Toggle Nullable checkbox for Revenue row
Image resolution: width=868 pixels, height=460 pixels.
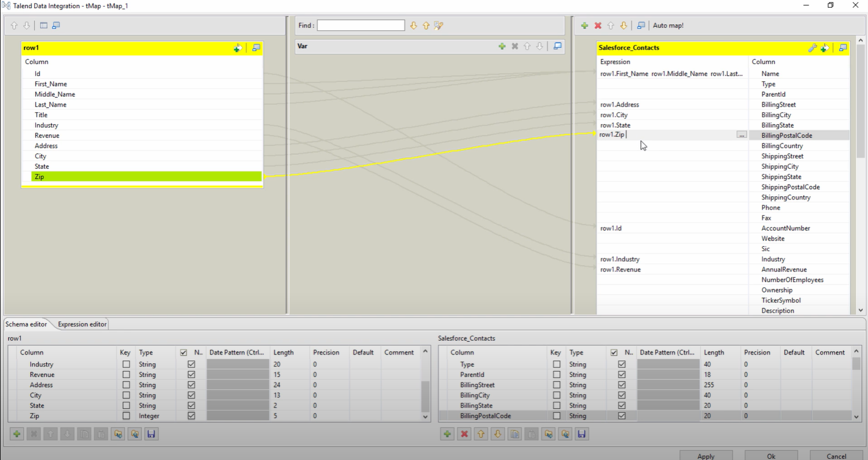point(191,375)
